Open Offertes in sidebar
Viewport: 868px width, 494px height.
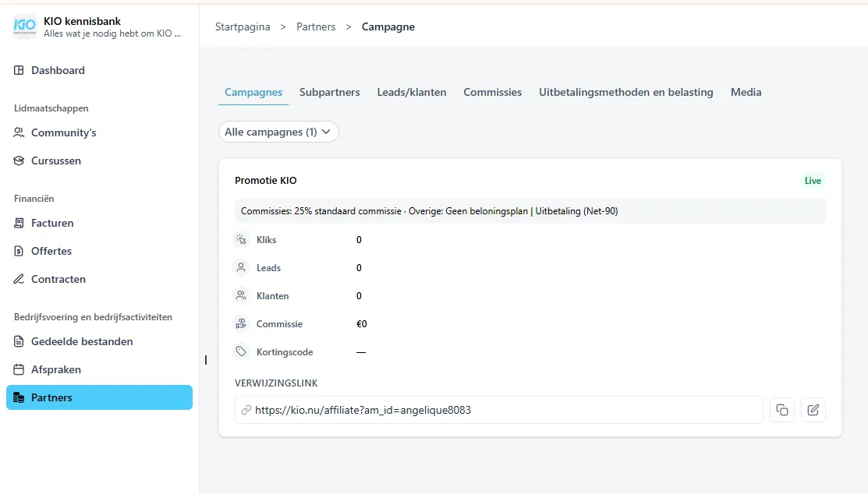[99, 251]
